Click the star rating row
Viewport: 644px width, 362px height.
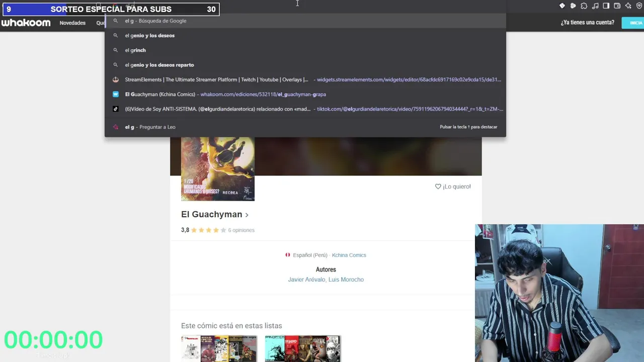[209, 230]
